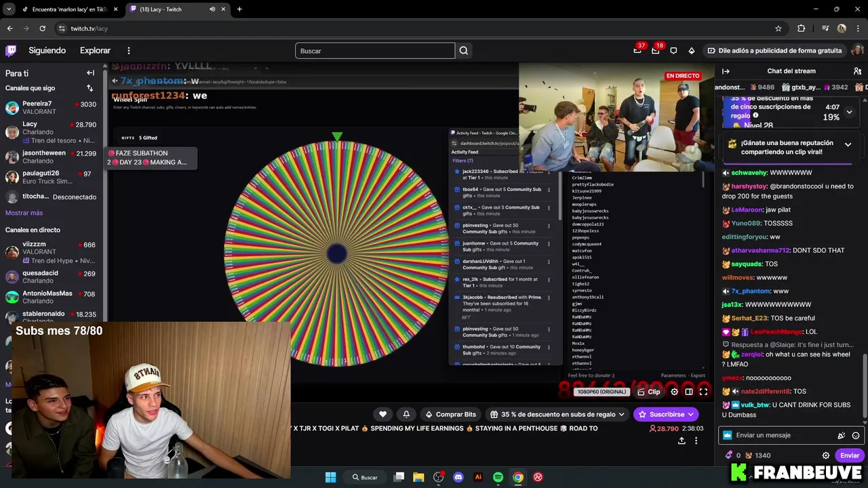The width and height of the screenshot is (868, 488).
Task: Click Dile adiós a publicidad de forma gratuita
Action: coord(774,51)
